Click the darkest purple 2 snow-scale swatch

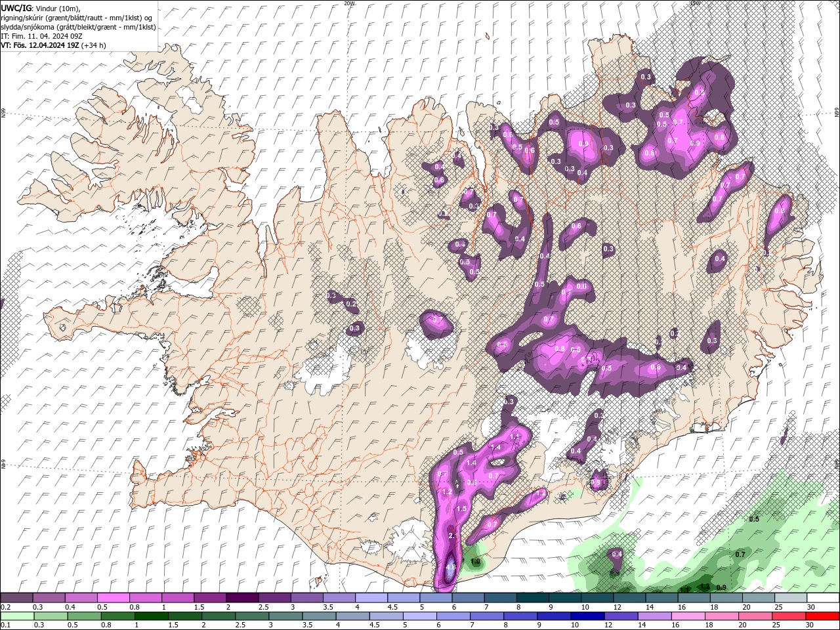coord(241,597)
